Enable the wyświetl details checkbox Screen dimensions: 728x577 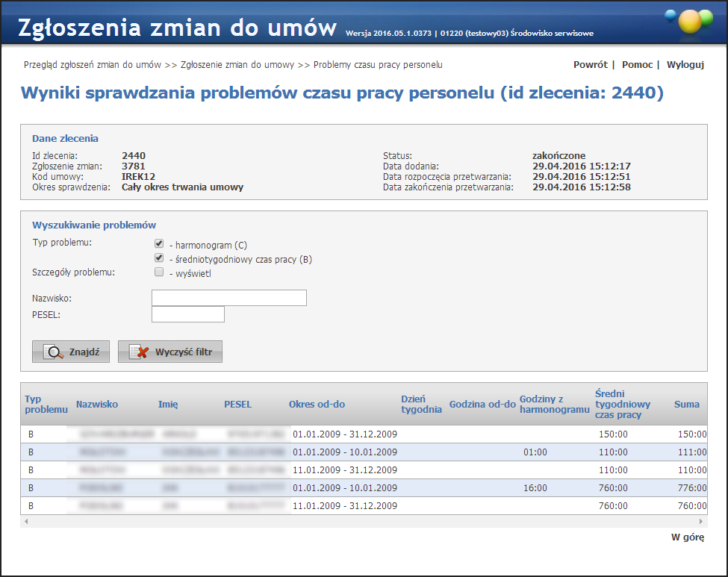coord(159,272)
